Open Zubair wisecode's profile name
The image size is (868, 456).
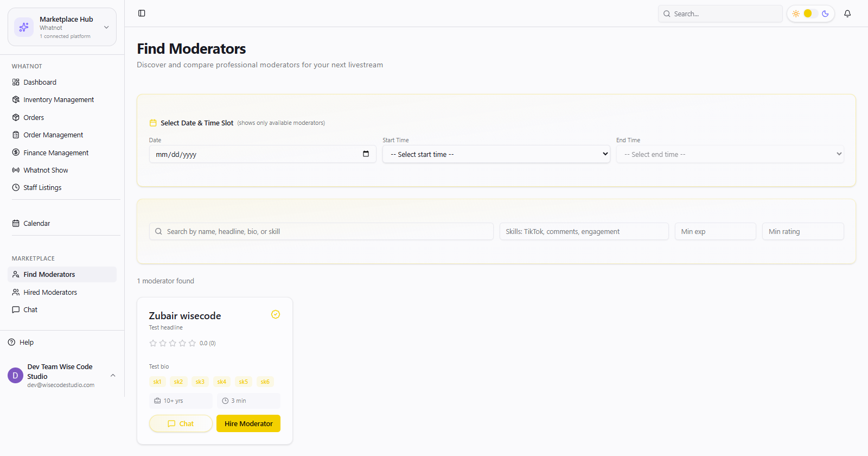click(185, 316)
